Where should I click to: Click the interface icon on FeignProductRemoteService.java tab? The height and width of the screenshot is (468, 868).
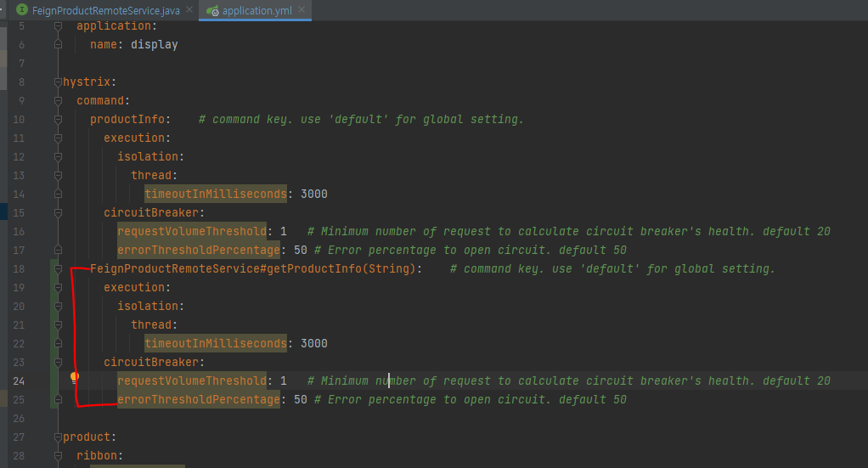(x=22, y=10)
